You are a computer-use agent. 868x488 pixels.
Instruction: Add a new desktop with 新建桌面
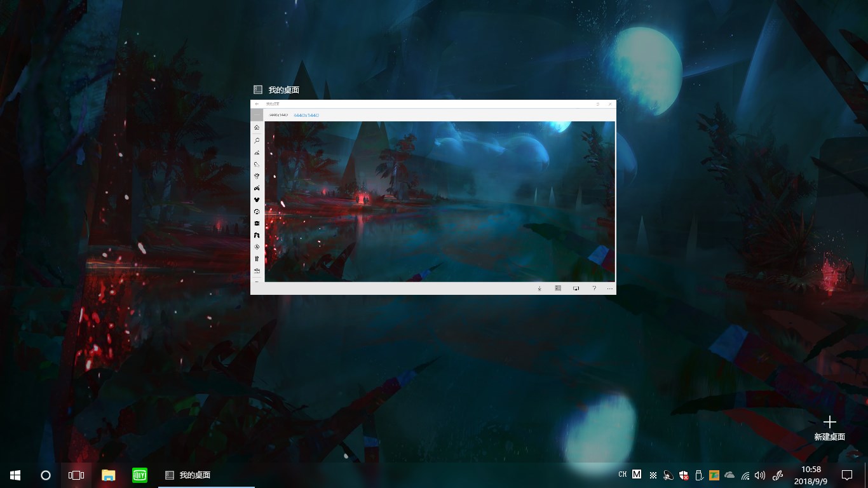[x=830, y=429]
